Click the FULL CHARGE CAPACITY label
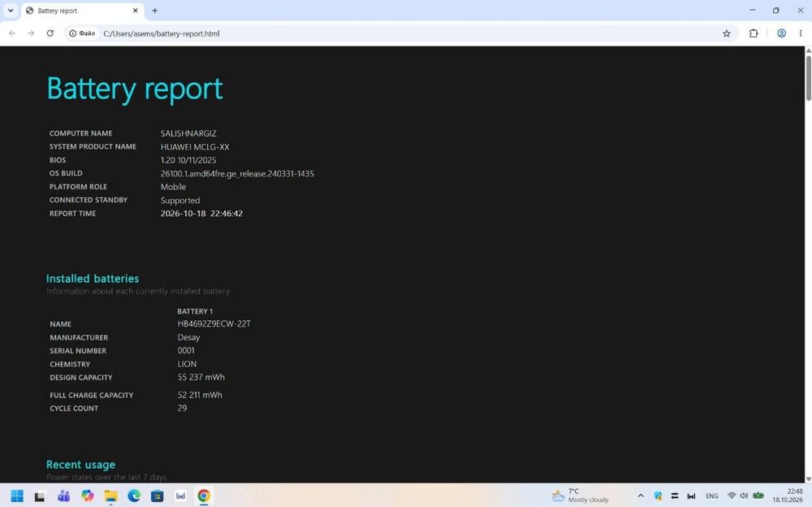 (92, 395)
